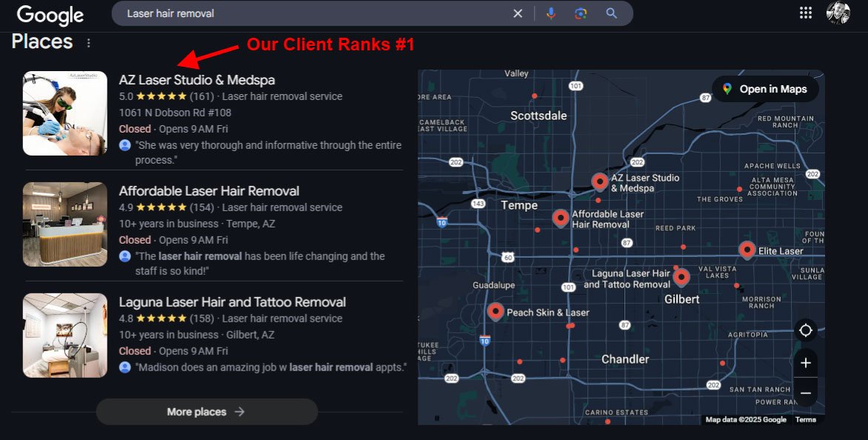Click the magnifying glass search icon
The width and height of the screenshot is (868, 440).
(611, 13)
